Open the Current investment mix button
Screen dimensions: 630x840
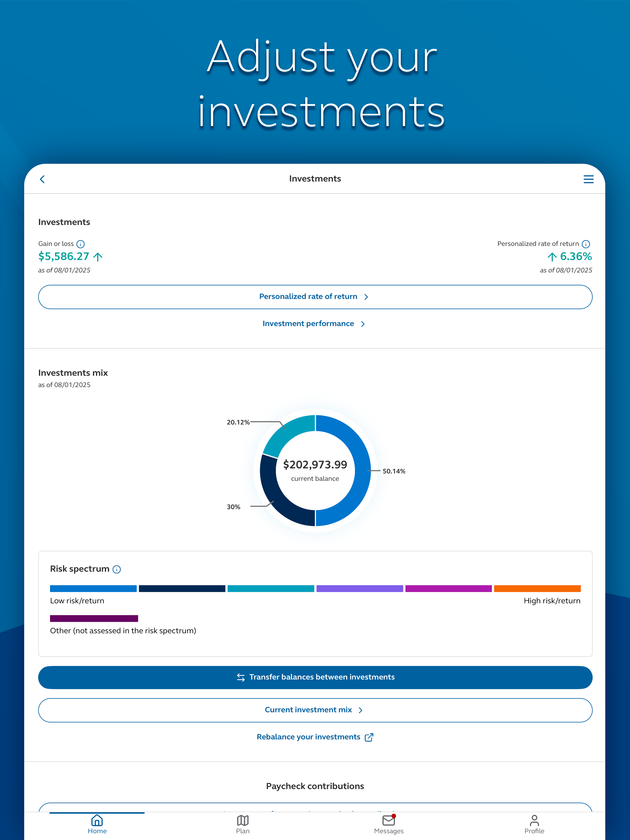tap(315, 710)
